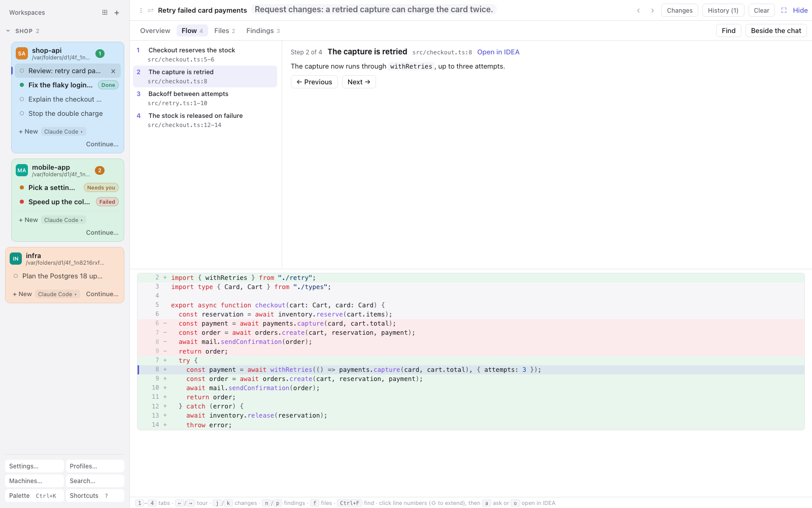Viewport: 812px width, 508px height.
Task: Open Claude Code dropdown under infra
Action: [x=57, y=294]
